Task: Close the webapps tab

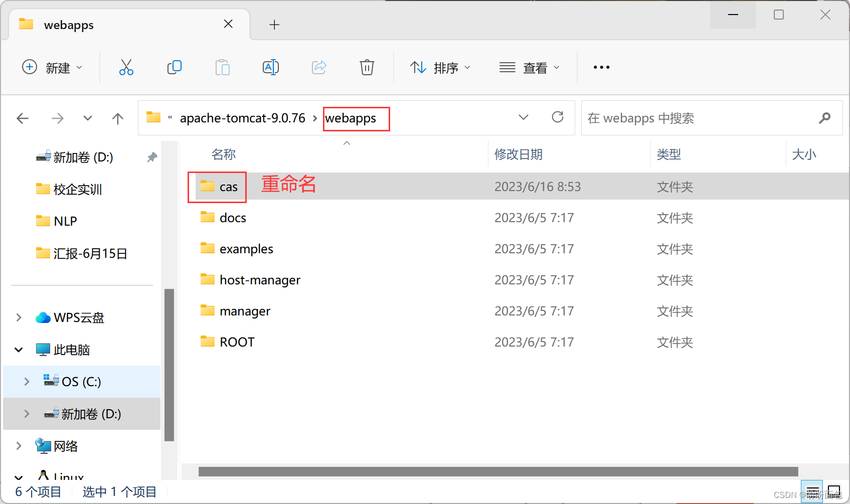Action: (x=228, y=24)
